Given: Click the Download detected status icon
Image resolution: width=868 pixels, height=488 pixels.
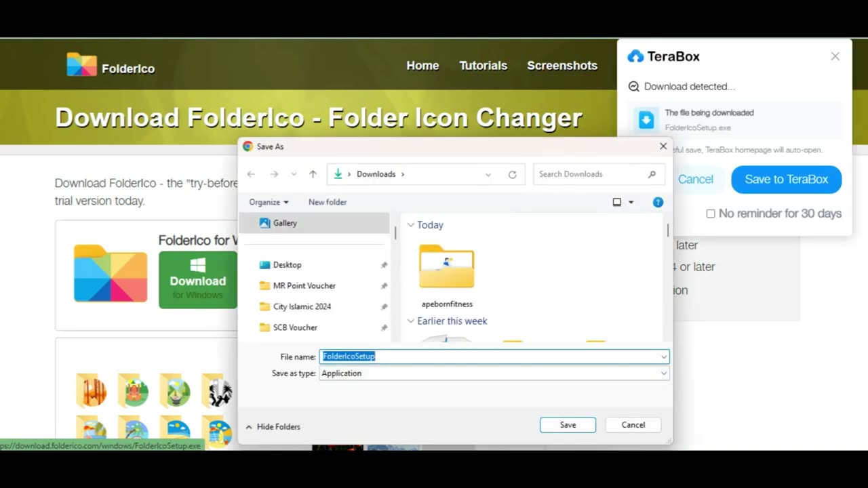Looking at the screenshot, I should pos(634,87).
